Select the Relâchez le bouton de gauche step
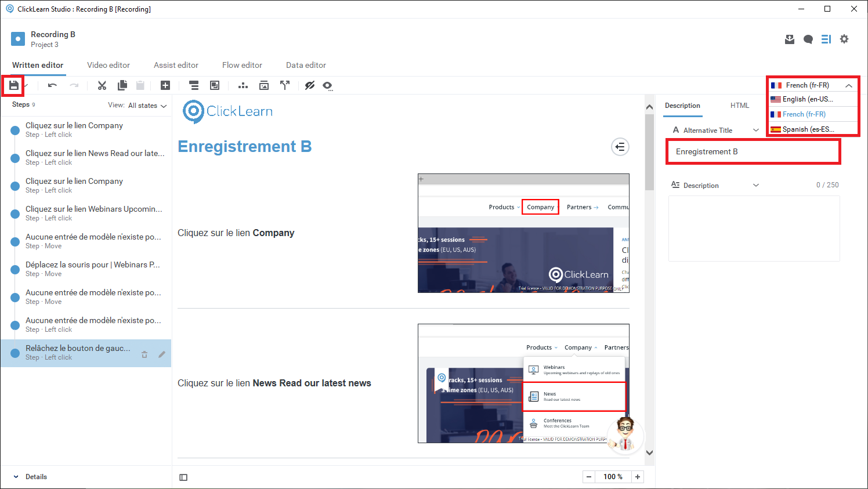868x489 pixels. pos(86,353)
